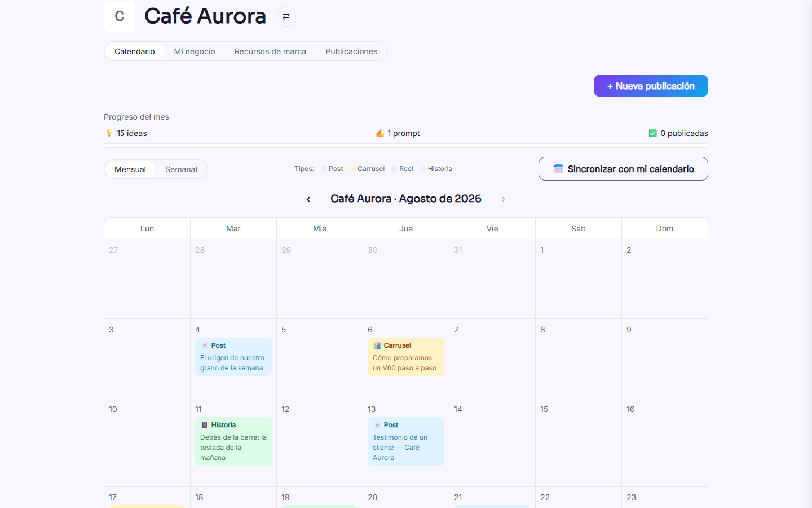Click the Nueva publicación button
The height and width of the screenshot is (508, 812).
(x=651, y=86)
